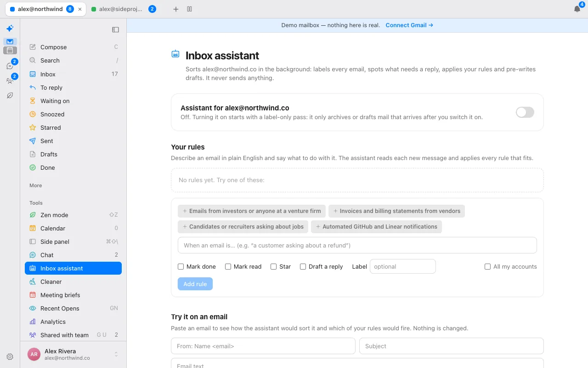Open Zen mode from Tools
The width and height of the screenshot is (588, 368).
[x=73, y=215]
